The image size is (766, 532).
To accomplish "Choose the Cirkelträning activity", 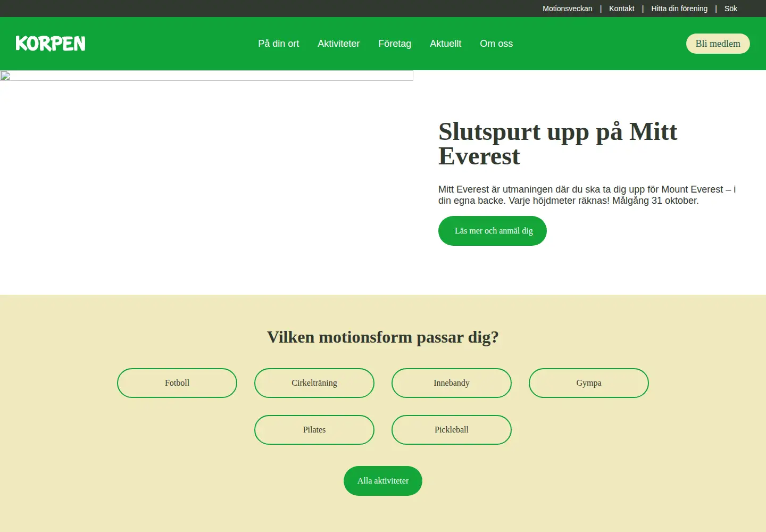I will [x=314, y=383].
